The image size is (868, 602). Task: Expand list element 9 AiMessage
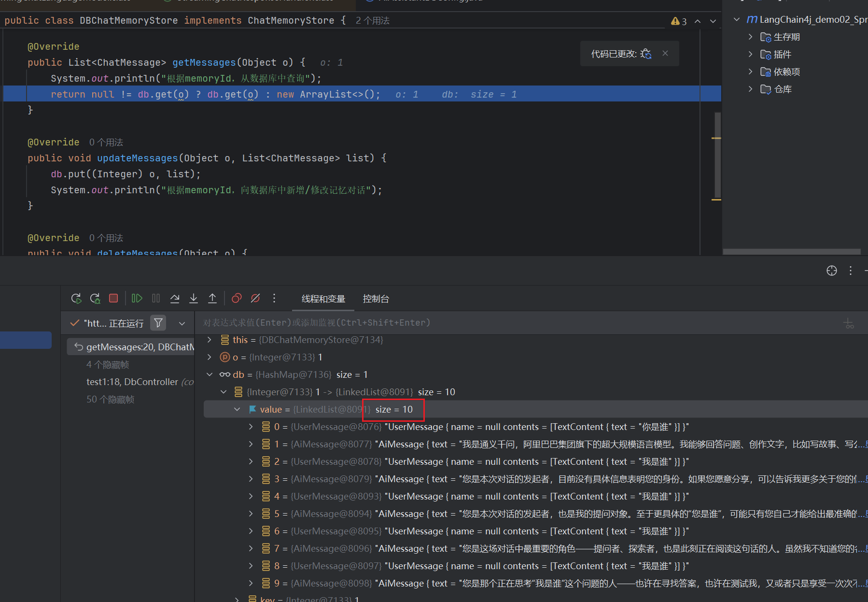(251, 583)
